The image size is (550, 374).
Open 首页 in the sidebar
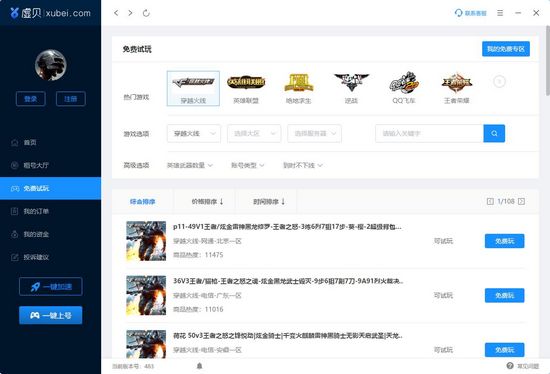coord(51,142)
